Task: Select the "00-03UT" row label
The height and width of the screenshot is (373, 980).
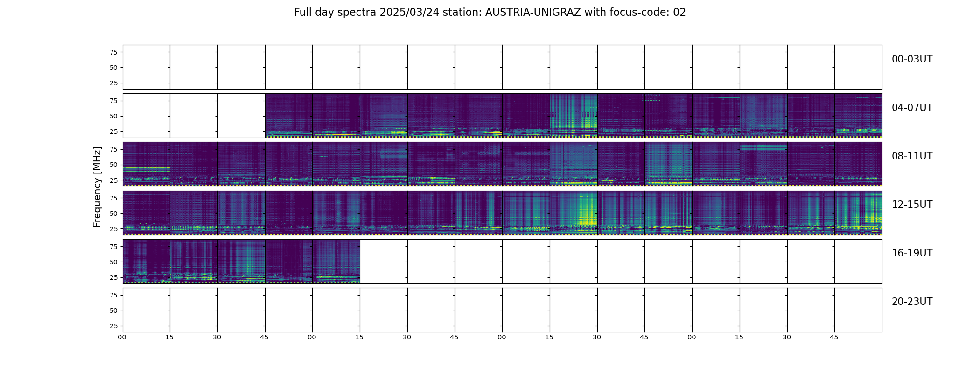Action: [912, 59]
